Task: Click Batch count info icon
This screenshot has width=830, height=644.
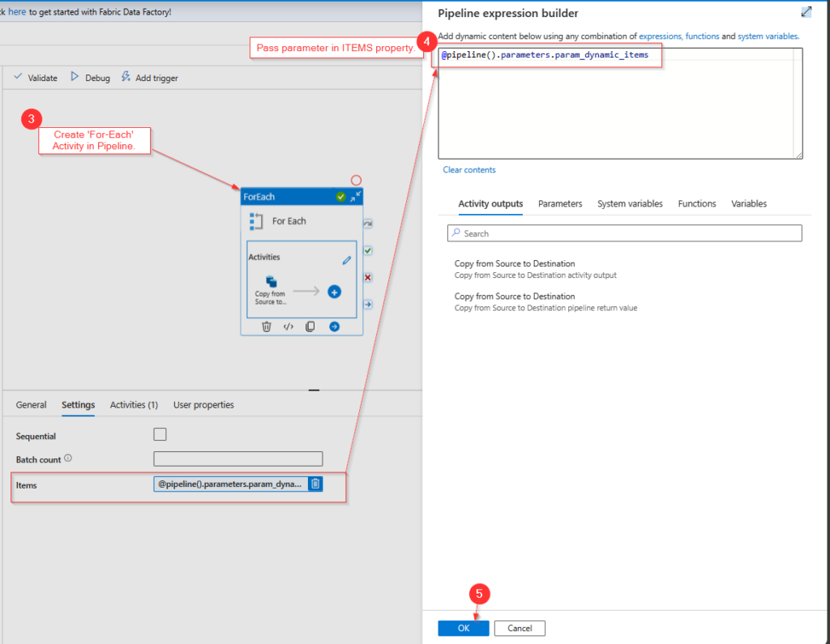Action: (x=68, y=458)
